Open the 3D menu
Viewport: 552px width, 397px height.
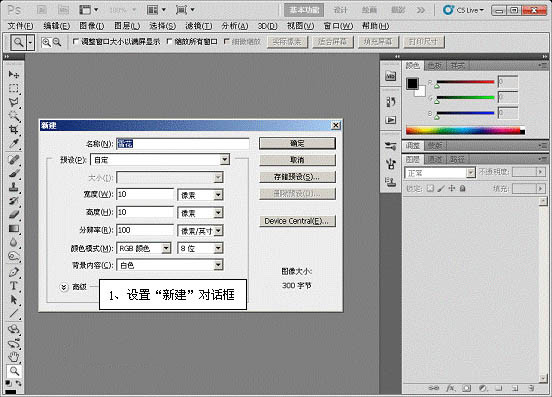point(268,26)
